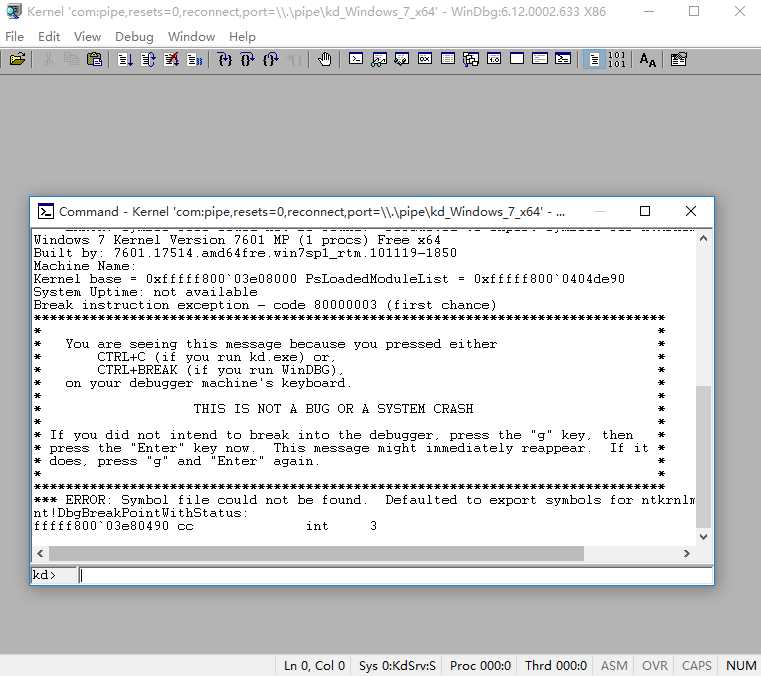
Task: Click the 'Kernel base = 0xfffff800`03e08000' line
Action: tap(329, 279)
